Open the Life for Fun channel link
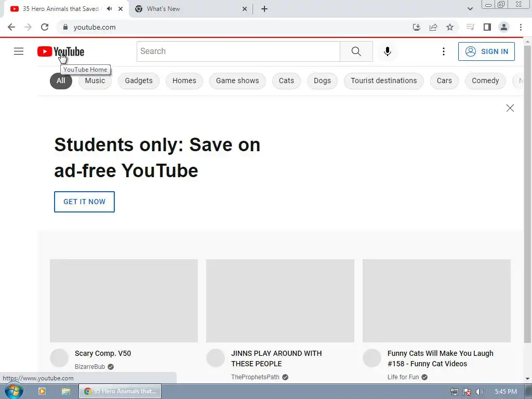 point(403,377)
